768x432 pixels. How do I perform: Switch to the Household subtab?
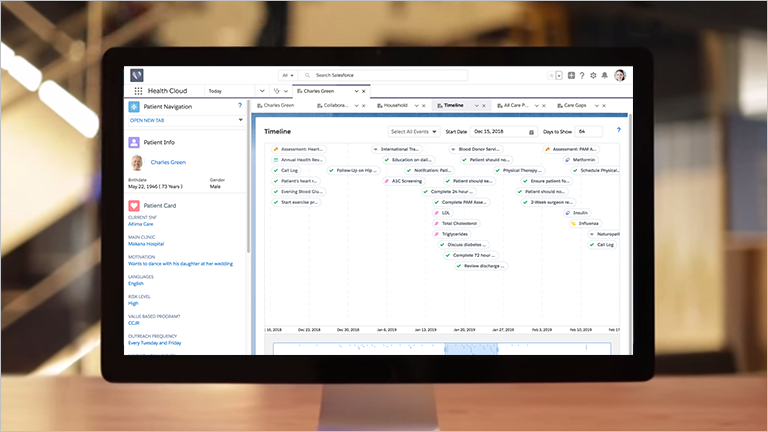coord(400,105)
